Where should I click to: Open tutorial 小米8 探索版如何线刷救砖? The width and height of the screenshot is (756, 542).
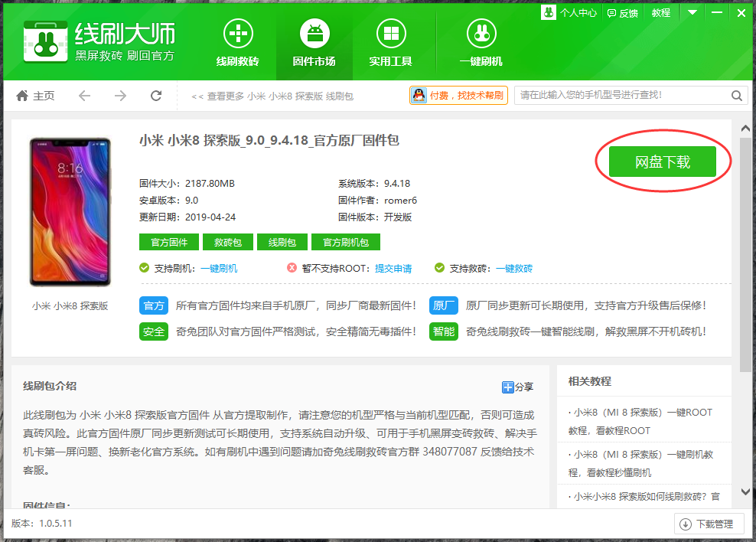click(644, 497)
